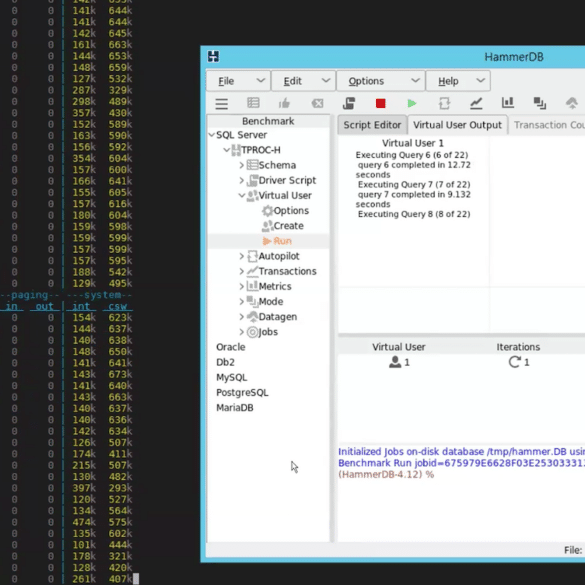Click the Mode toolbar icon
This screenshot has height=585, width=585.
click(540, 103)
